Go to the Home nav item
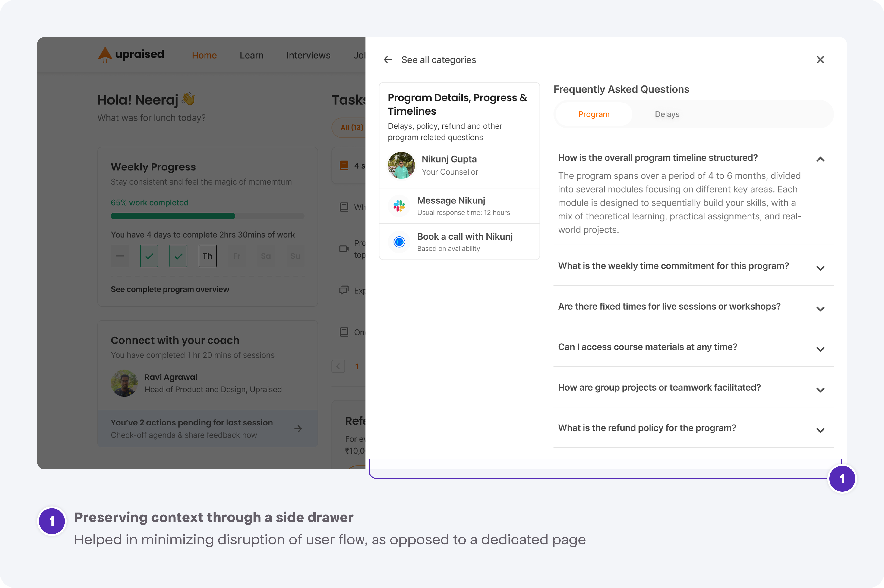884x588 pixels. (204, 55)
